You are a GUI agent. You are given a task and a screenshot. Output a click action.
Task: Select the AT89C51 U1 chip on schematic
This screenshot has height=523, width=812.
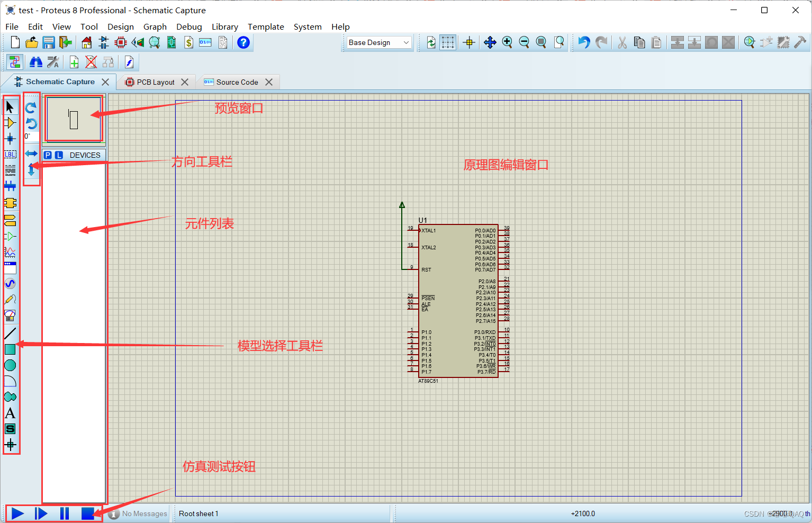click(x=458, y=301)
